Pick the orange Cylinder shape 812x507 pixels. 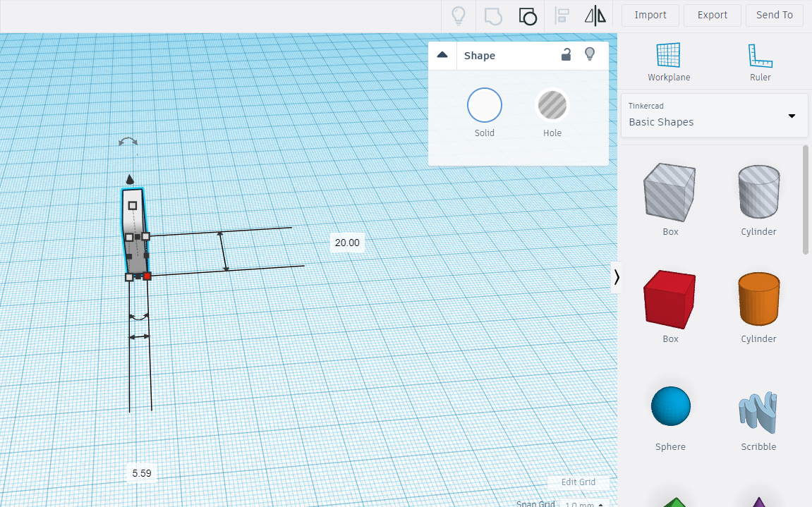click(758, 299)
